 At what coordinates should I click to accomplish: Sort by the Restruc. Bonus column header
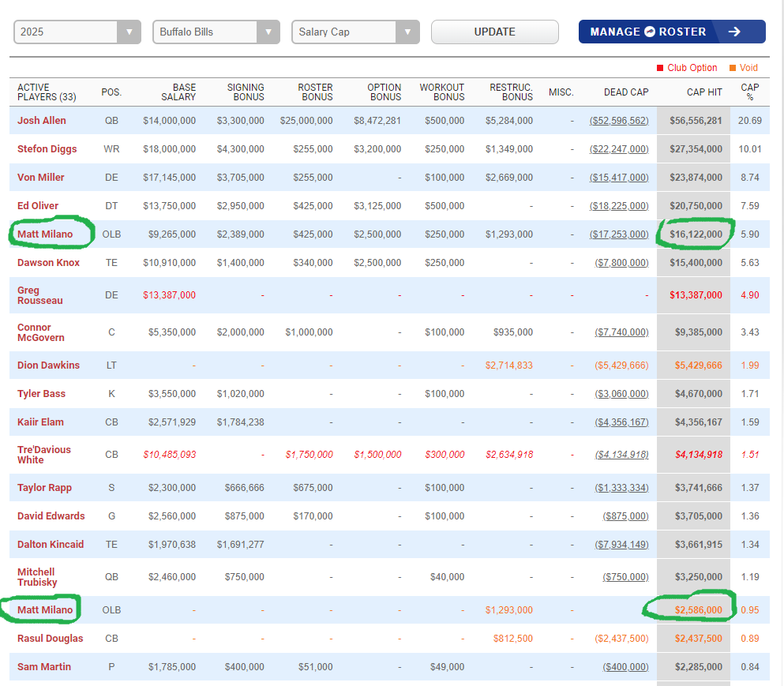coord(511,92)
